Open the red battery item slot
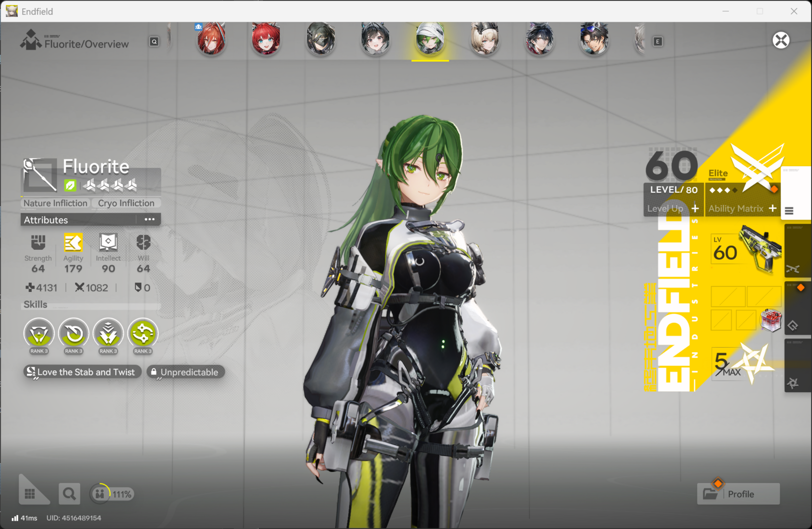The height and width of the screenshot is (529, 812). coord(770,320)
